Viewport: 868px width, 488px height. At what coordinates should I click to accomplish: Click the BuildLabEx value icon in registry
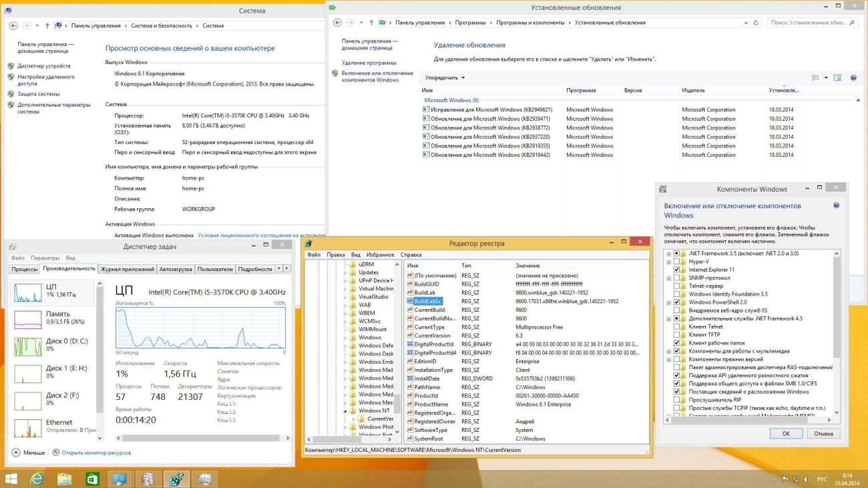coord(410,301)
